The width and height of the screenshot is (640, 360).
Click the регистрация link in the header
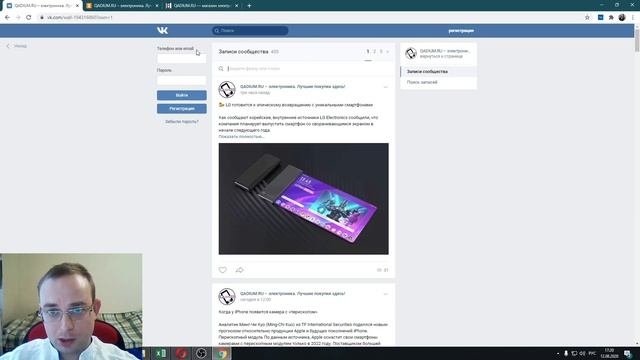coord(461,31)
